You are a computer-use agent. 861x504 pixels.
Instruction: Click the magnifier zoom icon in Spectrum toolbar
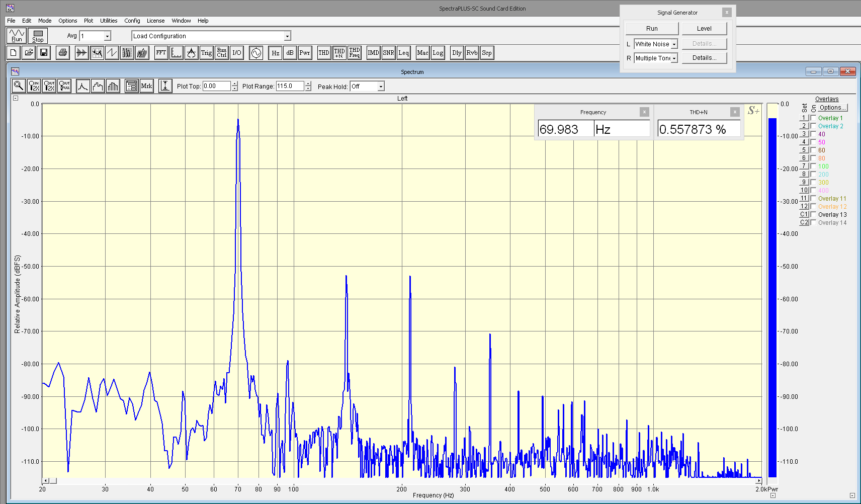(x=19, y=86)
